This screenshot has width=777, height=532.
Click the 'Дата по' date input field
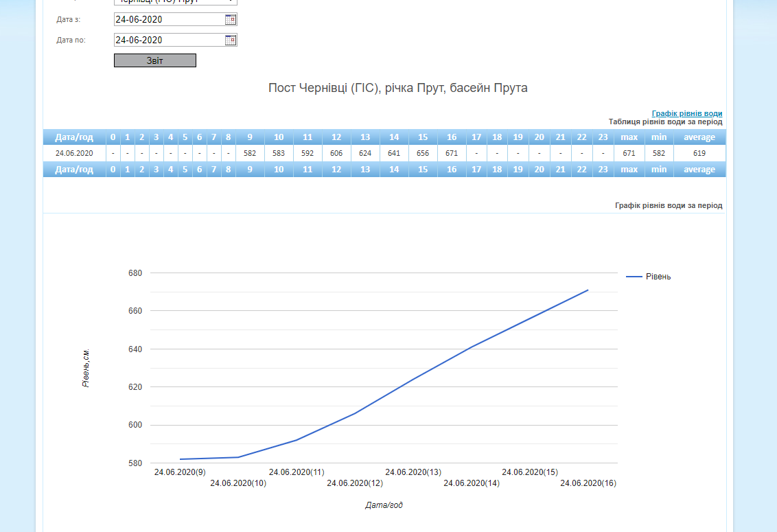click(x=169, y=40)
